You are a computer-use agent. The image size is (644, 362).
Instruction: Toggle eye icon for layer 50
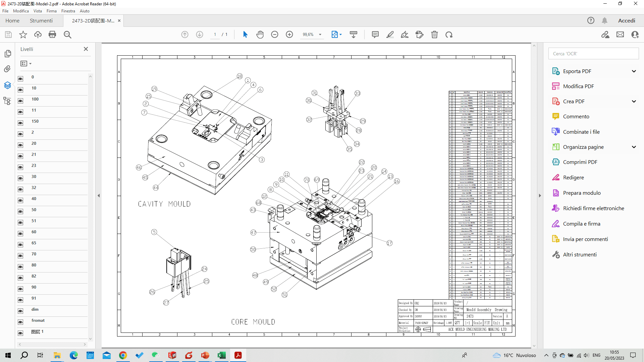[20, 211]
